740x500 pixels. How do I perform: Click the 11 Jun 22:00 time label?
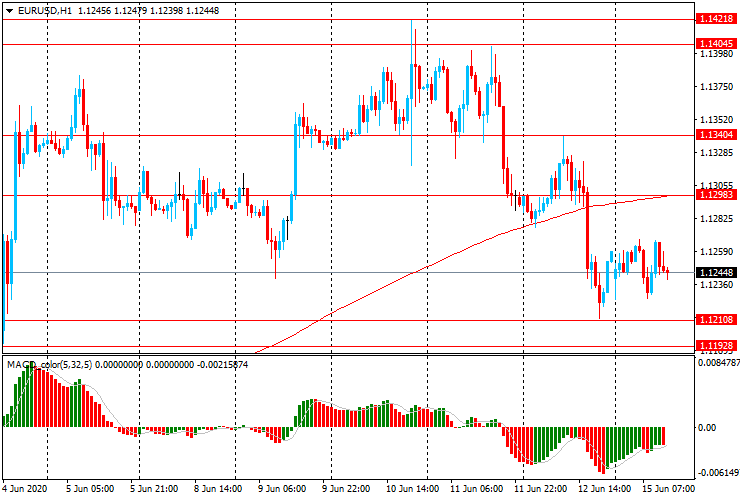click(x=541, y=488)
